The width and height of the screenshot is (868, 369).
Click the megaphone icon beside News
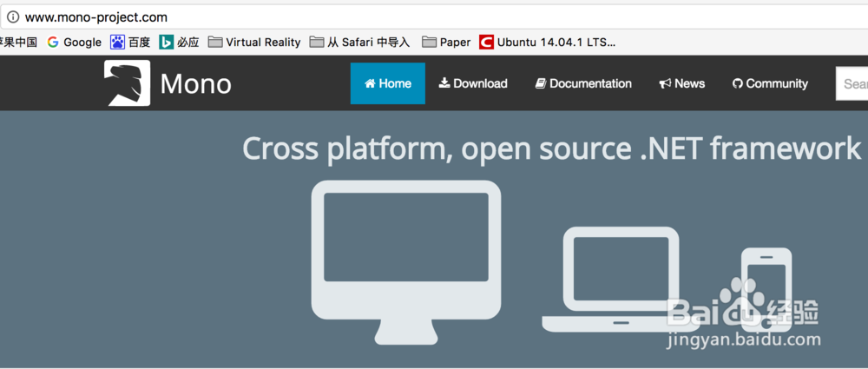tap(666, 83)
